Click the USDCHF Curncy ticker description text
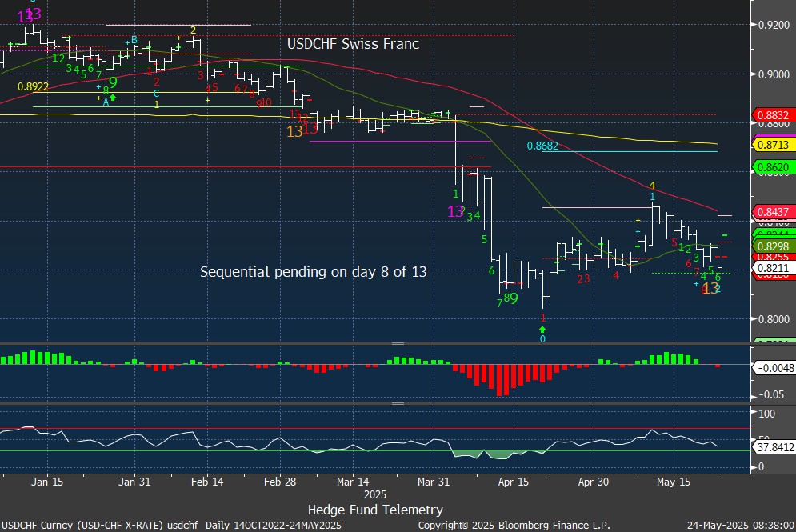Viewport: 796px width, 532px height. click(x=171, y=525)
